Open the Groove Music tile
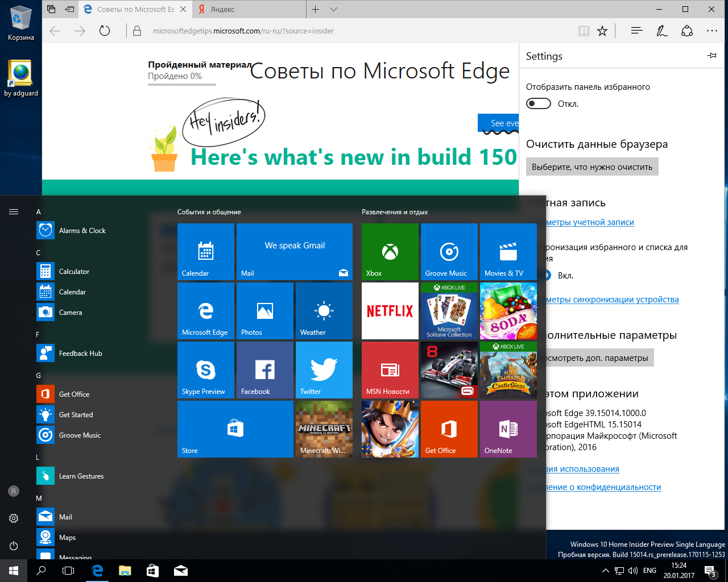Screen dimensions: 728x582 [x=449, y=252]
